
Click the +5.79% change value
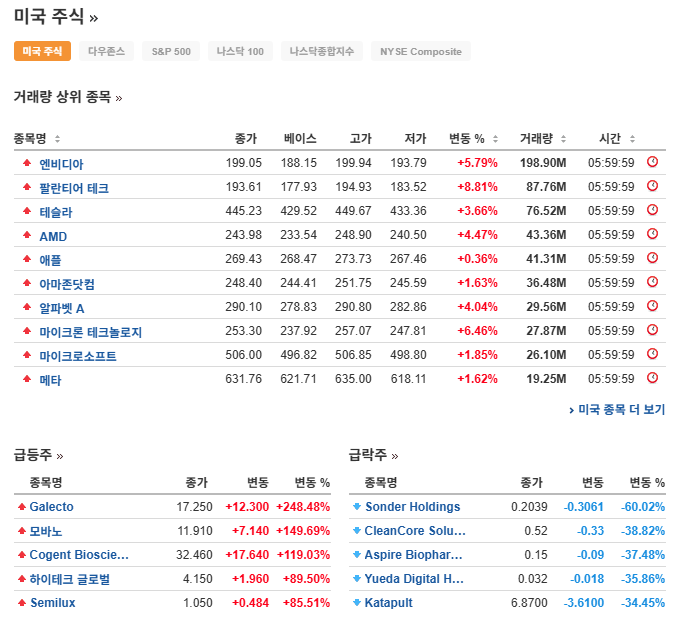coord(477,163)
